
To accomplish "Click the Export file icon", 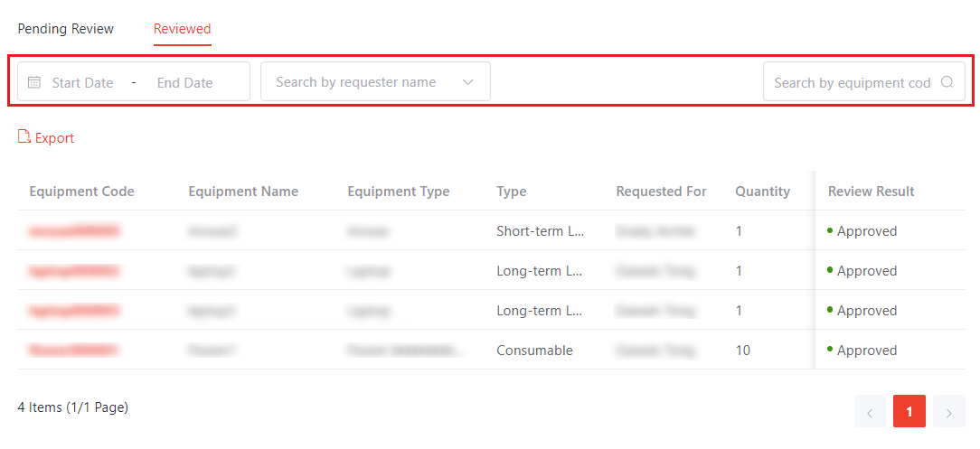I will tap(24, 137).
